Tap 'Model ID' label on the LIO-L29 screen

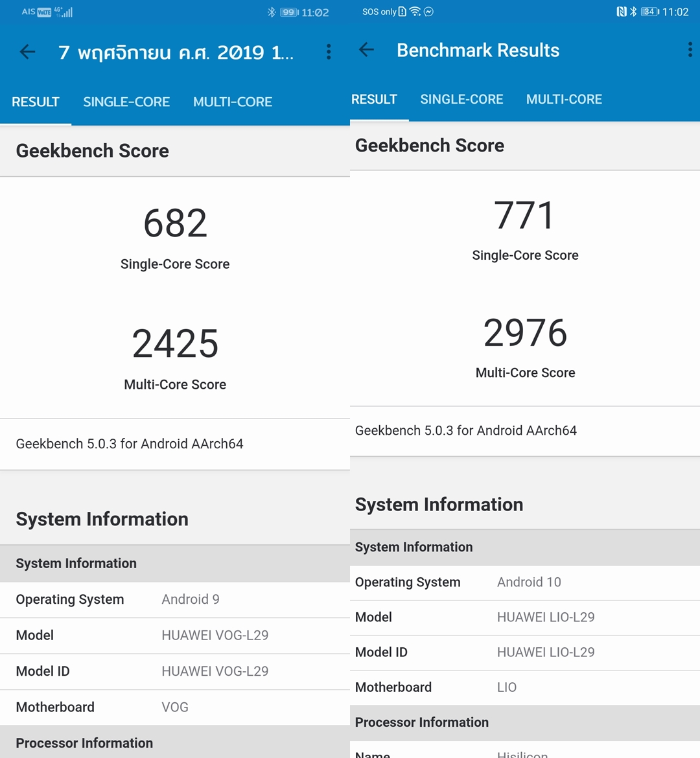pos(381,652)
